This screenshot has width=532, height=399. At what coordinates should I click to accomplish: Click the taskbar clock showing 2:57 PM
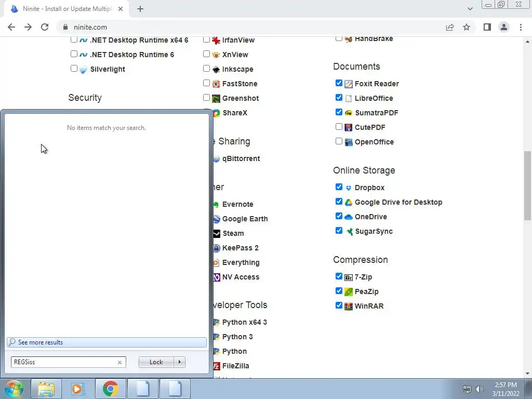[x=506, y=389]
